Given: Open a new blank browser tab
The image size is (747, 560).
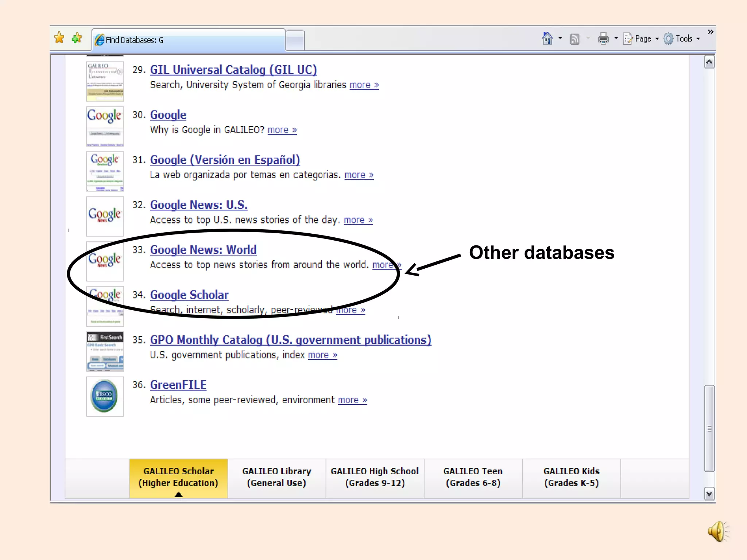Looking at the screenshot, I should pos(295,40).
